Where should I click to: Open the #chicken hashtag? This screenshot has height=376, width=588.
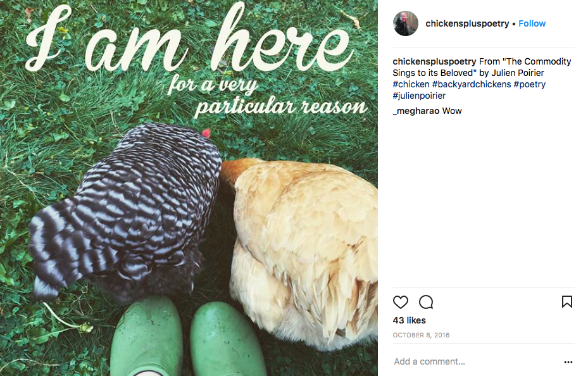point(411,84)
